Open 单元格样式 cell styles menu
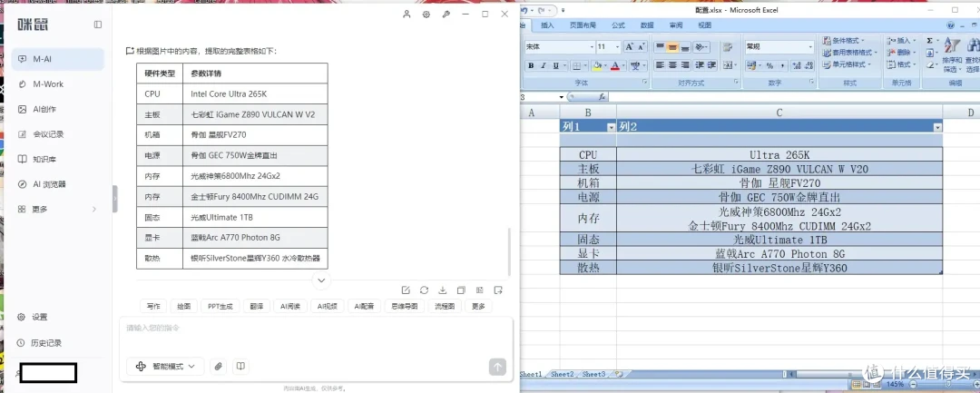This screenshot has height=393, width=980. click(848, 64)
